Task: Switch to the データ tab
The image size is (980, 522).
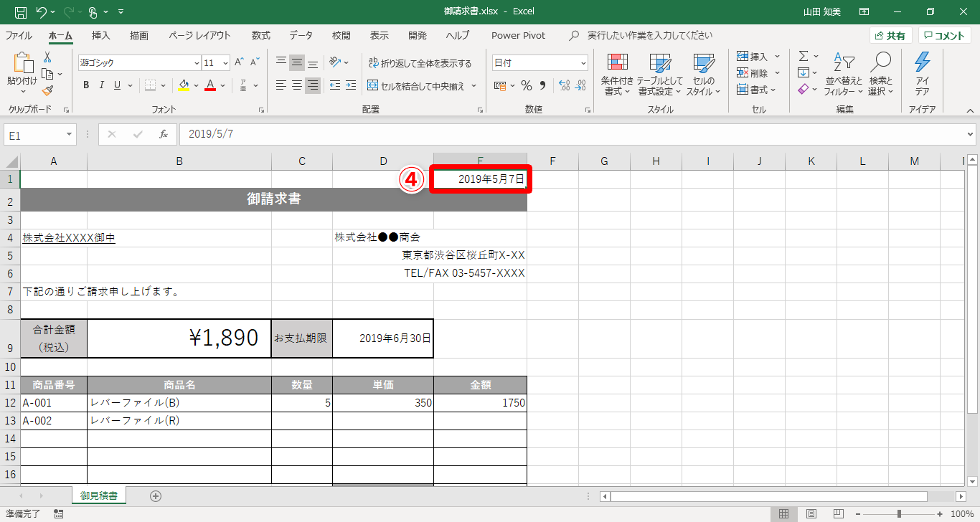Action: click(x=301, y=35)
